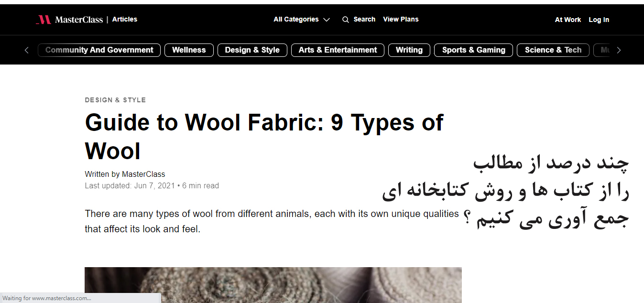644x303 pixels.
Task: Click chevron next to All Categories
Action: coord(327,20)
